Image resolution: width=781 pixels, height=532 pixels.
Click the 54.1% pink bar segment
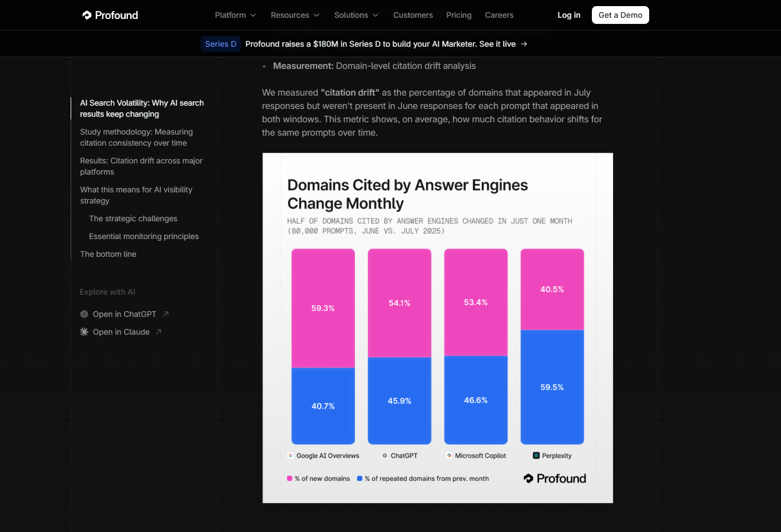click(x=399, y=304)
